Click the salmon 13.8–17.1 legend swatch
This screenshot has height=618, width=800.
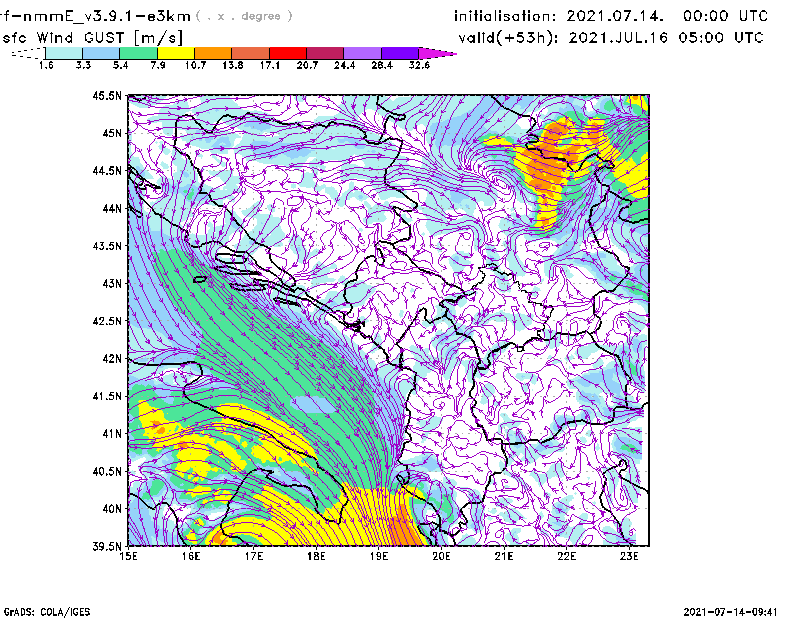click(x=251, y=53)
